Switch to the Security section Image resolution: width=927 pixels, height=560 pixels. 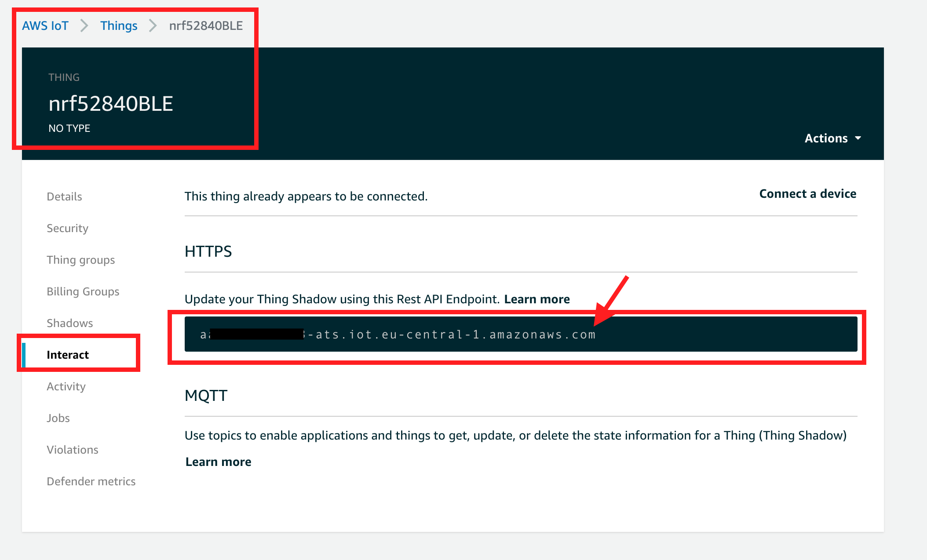67,228
